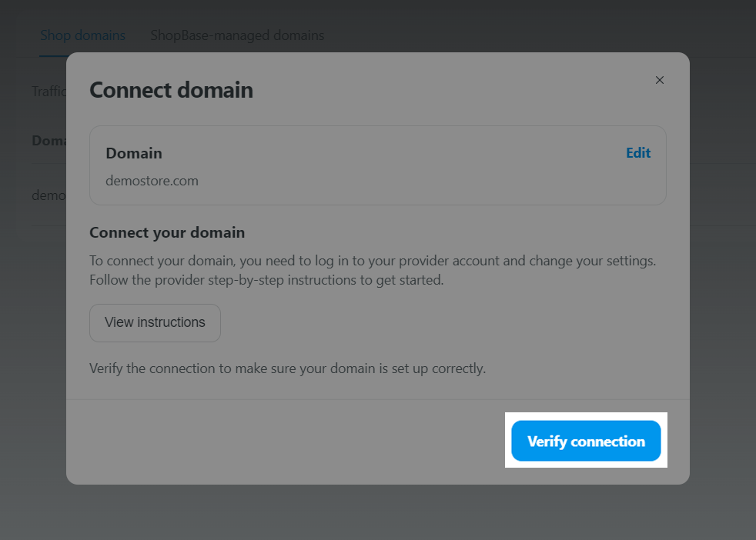This screenshot has width=756, height=540.
Task: Close the Connect domain dialog
Action: (659, 80)
